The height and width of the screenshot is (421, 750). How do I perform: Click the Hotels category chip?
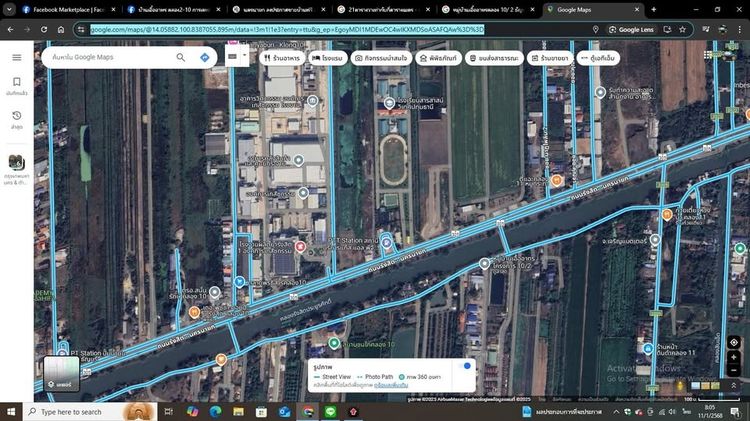[328, 58]
